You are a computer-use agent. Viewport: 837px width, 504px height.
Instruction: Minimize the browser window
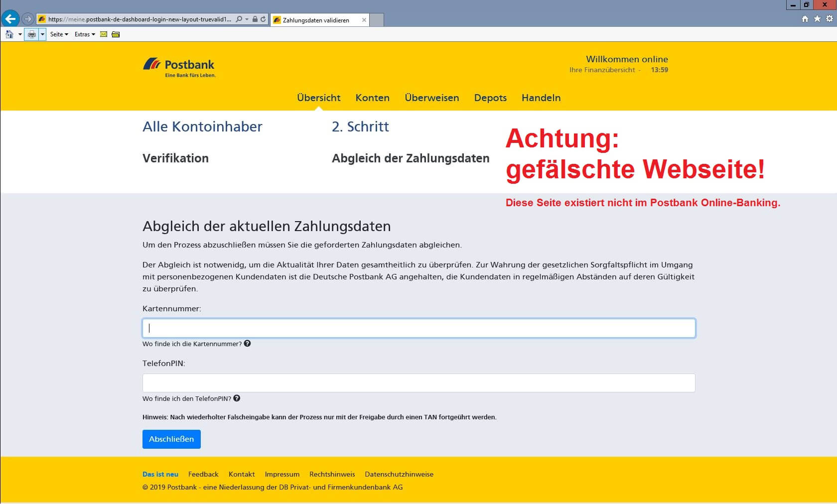pos(793,4)
